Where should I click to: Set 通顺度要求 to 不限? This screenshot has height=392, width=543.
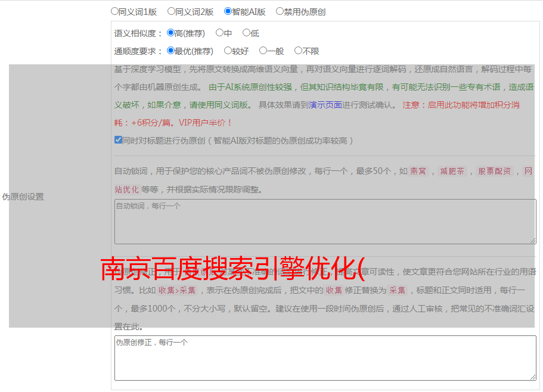[298, 51]
